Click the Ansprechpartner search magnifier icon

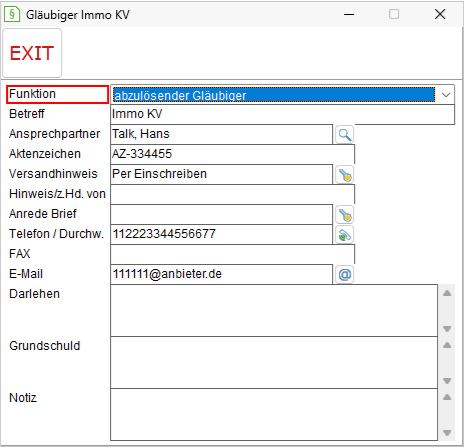tap(344, 135)
